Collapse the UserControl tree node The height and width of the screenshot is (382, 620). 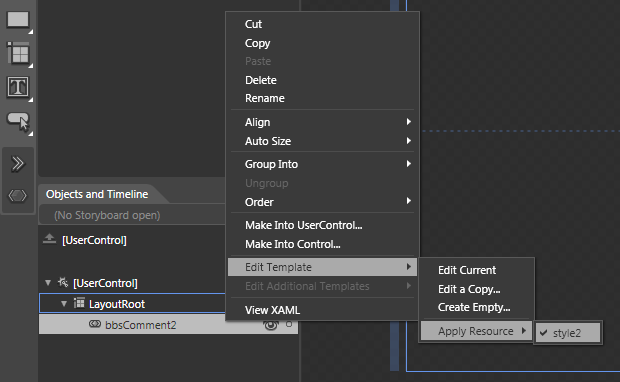48,283
